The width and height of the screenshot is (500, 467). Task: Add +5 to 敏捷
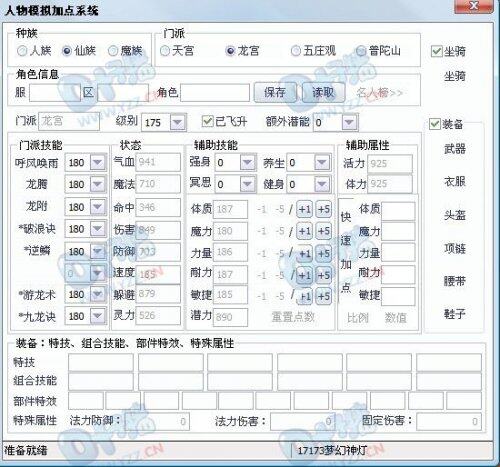(x=324, y=297)
